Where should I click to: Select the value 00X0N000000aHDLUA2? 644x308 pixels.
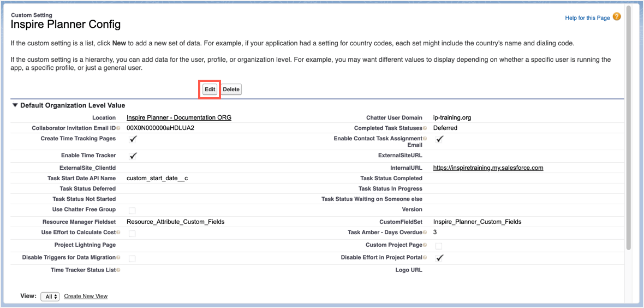click(160, 128)
